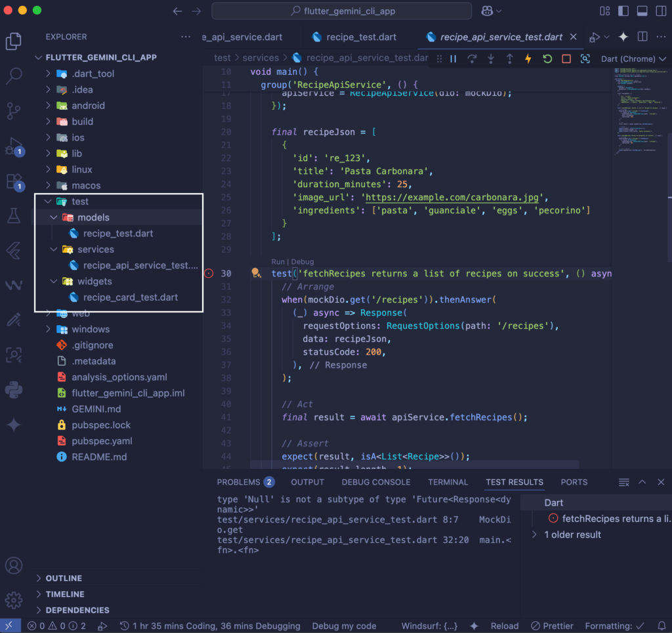Open the Explorer view in activity bar

pos(14,41)
